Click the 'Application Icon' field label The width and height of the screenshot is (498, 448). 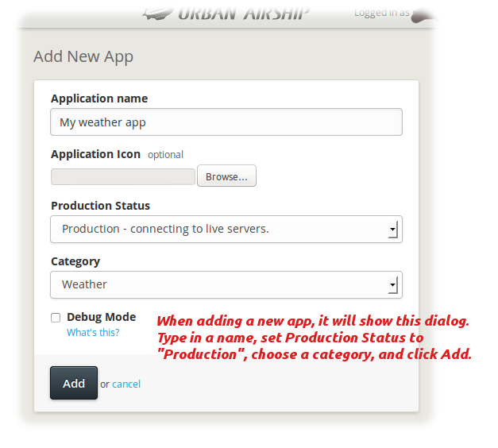95,154
